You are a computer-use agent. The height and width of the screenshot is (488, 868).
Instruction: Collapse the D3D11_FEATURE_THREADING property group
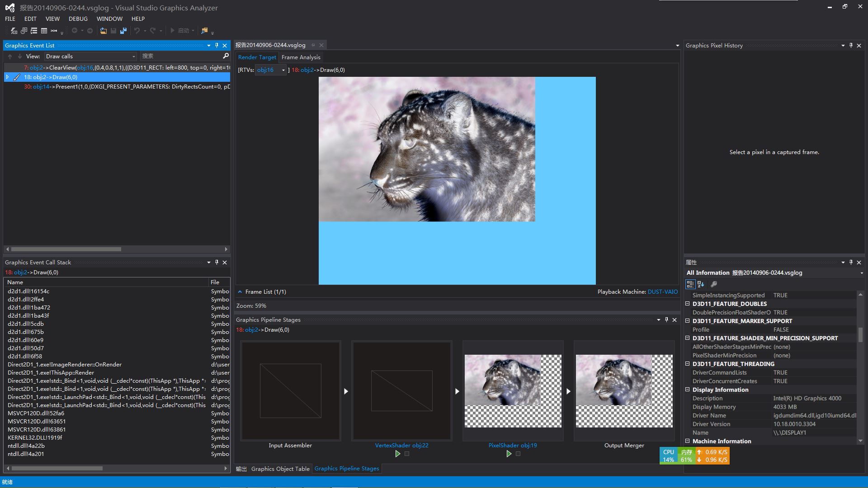pos(688,364)
